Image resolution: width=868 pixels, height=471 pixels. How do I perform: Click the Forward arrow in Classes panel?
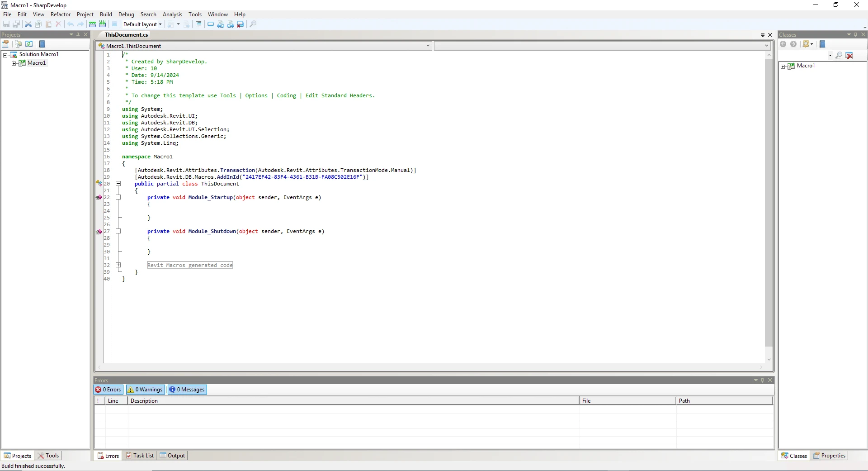(793, 44)
